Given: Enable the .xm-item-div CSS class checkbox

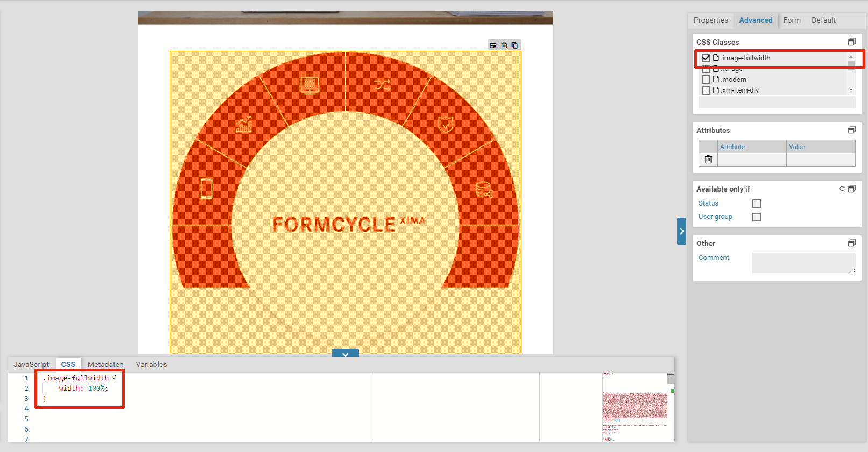Looking at the screenshot, I should tap(706, 90).
